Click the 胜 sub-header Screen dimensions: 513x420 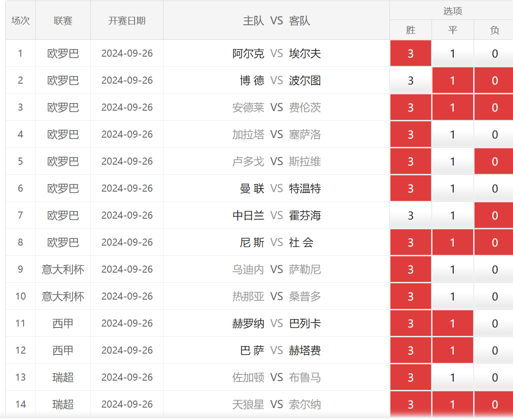[411, 30]
